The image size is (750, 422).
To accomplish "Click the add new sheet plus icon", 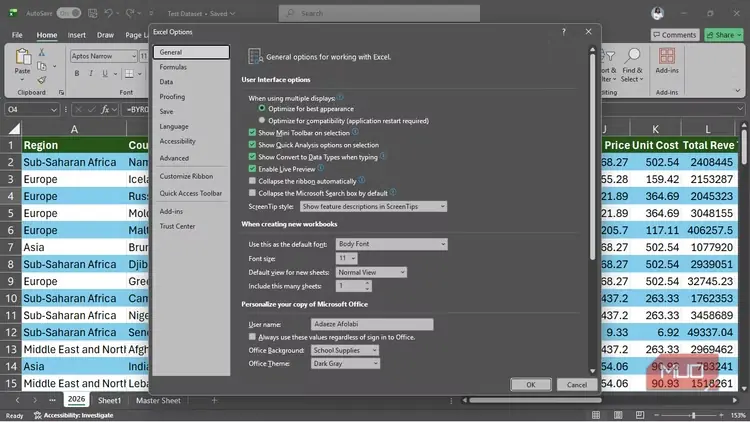I will coord(214,400).
